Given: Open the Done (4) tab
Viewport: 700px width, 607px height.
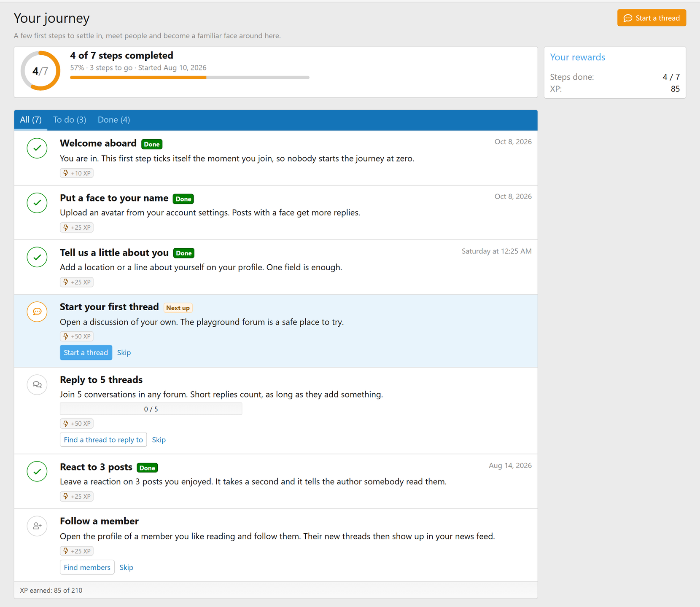Looking at the screenshot, I should [x=114, y=120].
